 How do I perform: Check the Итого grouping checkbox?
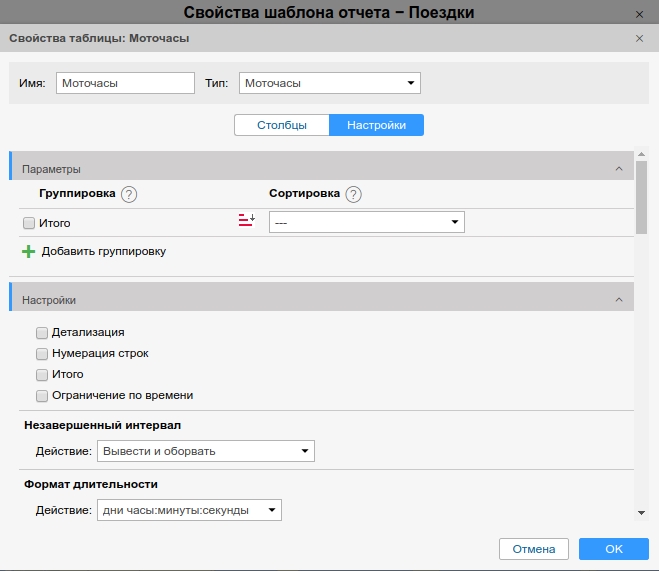tap(29, 223)
